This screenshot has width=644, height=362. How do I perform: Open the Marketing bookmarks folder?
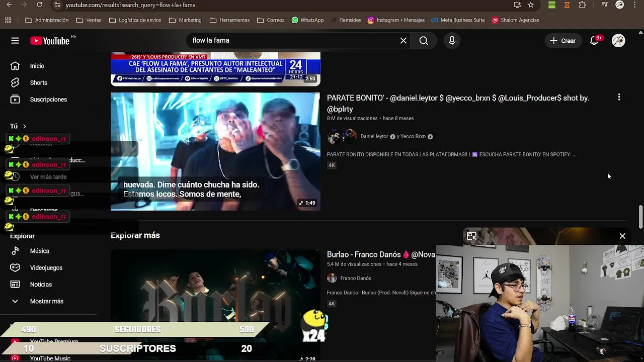pyautogui.click(x=185, y=20)
